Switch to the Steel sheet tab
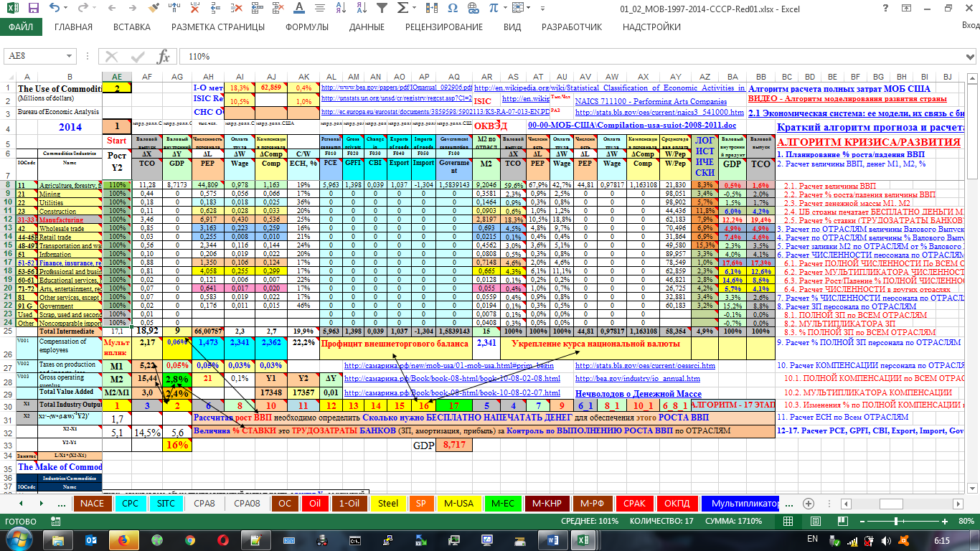Image resolution: width=980 pixels, height=551 pixels. [388, 503]
